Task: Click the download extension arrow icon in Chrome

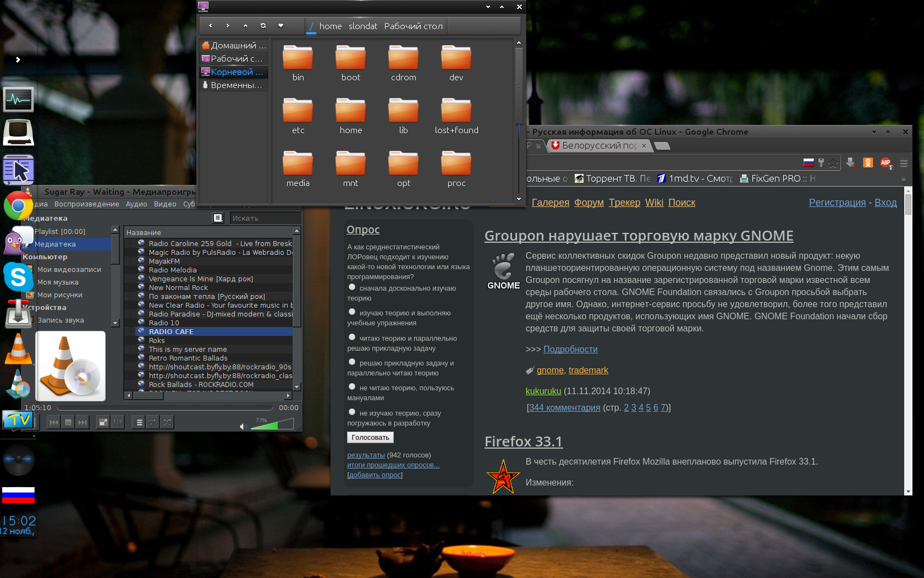Action: (850, 163)
